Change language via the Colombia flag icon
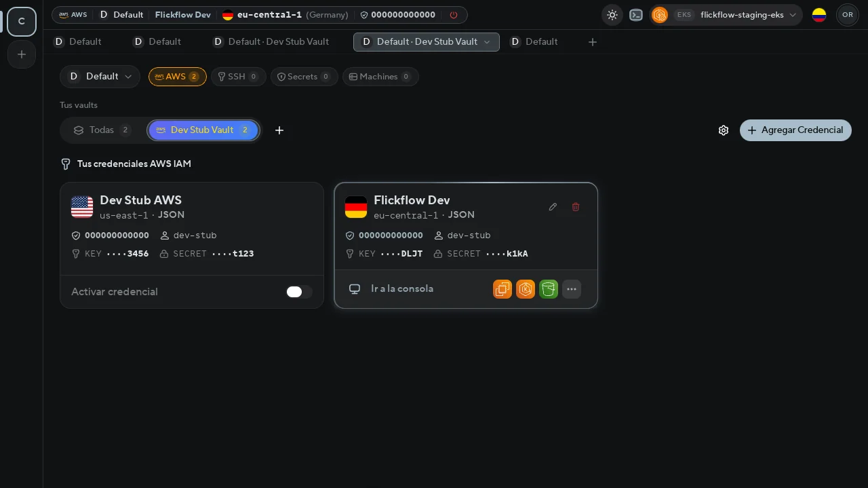 click(x=819, y=15)
